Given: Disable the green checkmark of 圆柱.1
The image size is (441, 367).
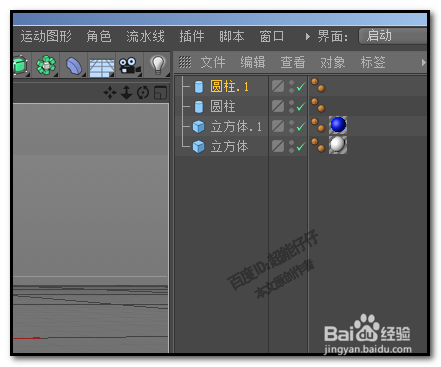Looking at the screenshot, I should (301, 87).
